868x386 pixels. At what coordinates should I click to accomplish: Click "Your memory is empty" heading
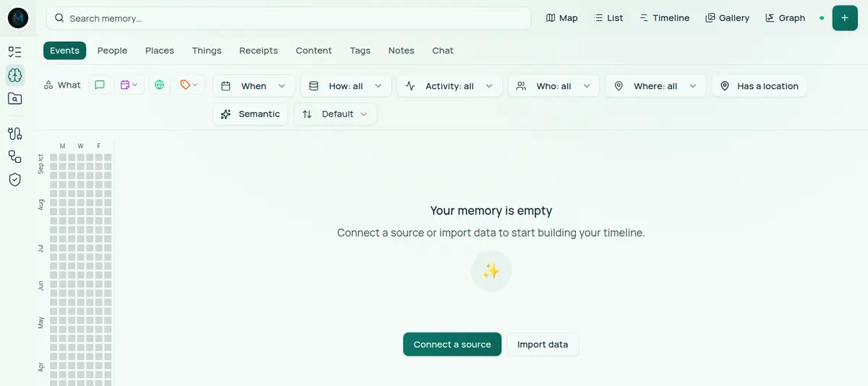click(491, 211)
